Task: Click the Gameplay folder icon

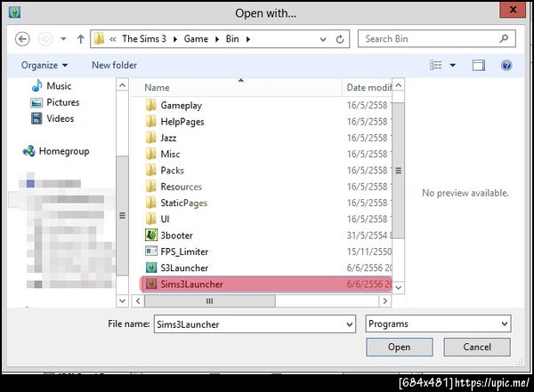Action: click(151, 105)
